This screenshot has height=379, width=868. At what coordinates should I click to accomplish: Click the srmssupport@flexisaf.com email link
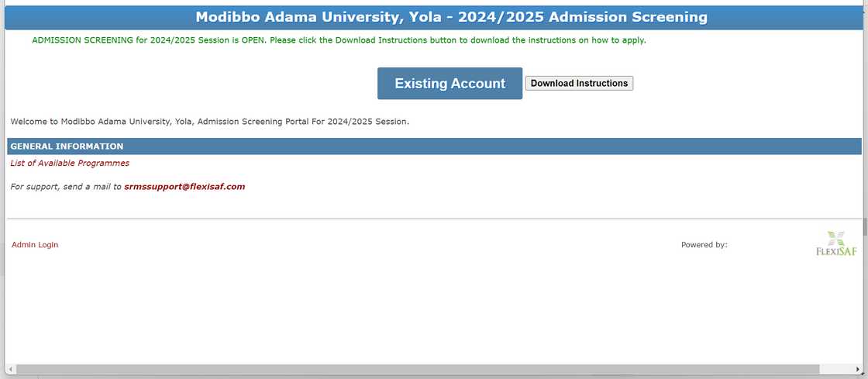[184, 187]
